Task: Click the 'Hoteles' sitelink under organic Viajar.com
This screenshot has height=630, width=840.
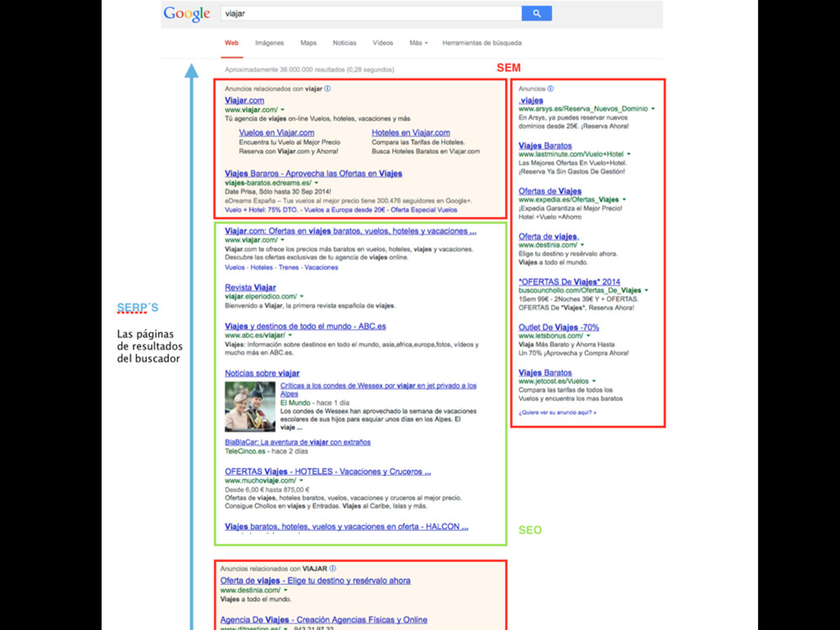Action: pyautogui.click(x=262, y=267)
